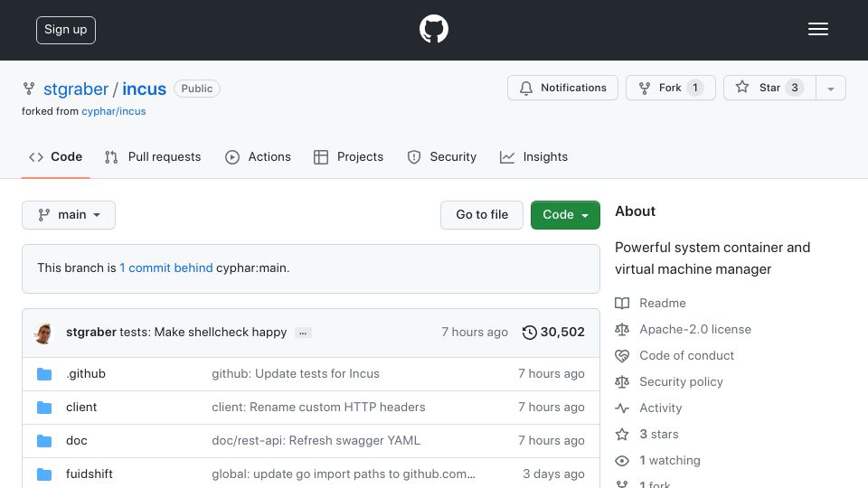Screen dimensions: 868x488
Task: Click the fork icon beside stgraber
Action: (x=29, y=89)
